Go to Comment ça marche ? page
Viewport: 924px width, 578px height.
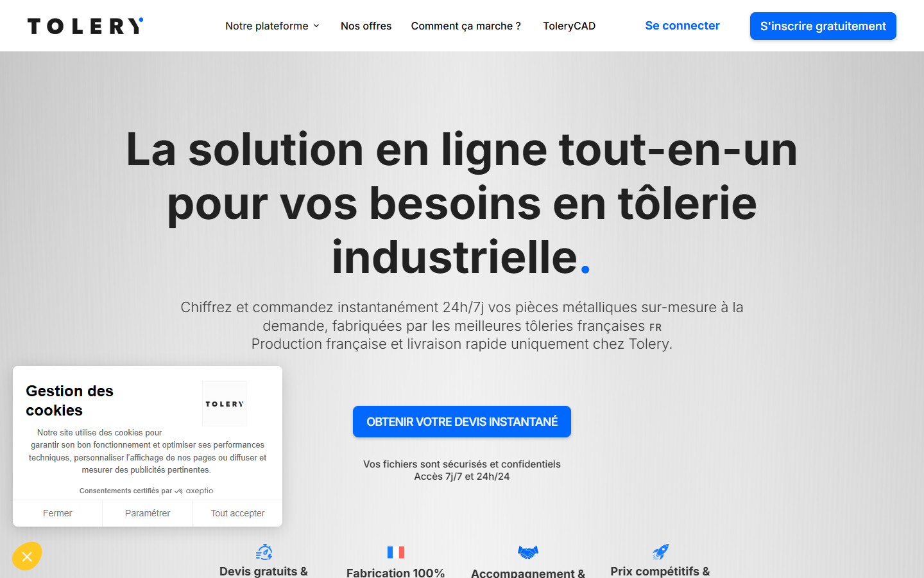(466, 26)
